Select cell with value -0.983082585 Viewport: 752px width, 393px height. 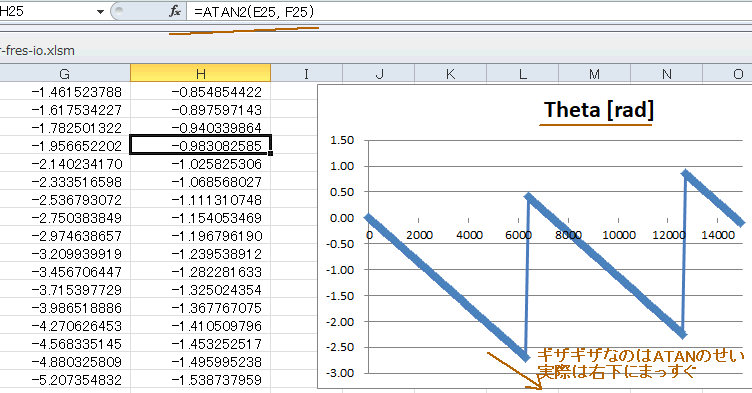click(200, 145)
